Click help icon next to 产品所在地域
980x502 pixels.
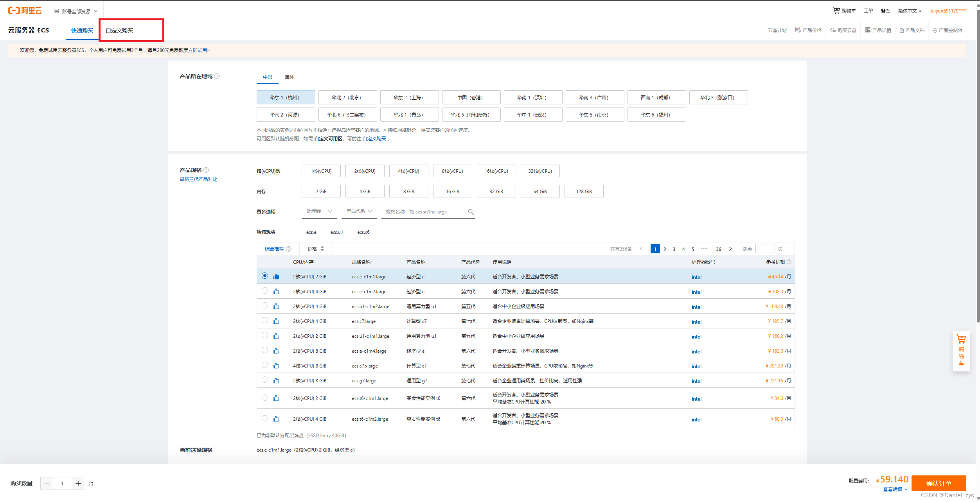click(x=217, y=76)
